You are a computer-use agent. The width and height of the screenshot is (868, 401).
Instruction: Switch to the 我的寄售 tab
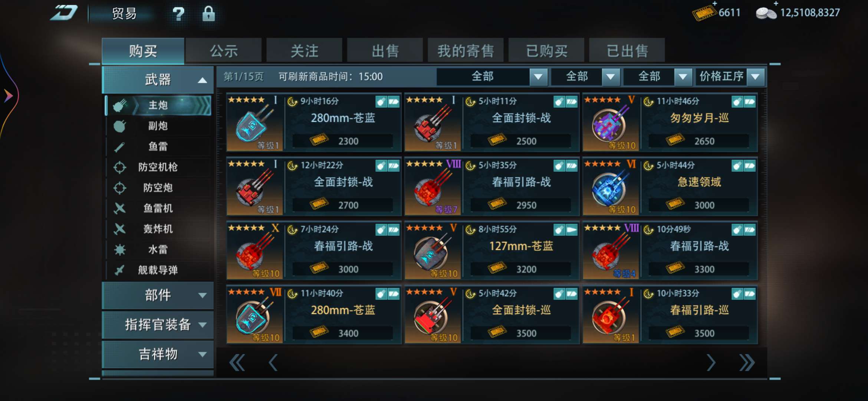[466, 50]
